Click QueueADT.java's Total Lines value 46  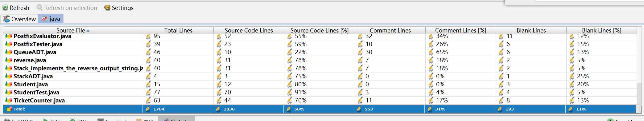point(157,52)
